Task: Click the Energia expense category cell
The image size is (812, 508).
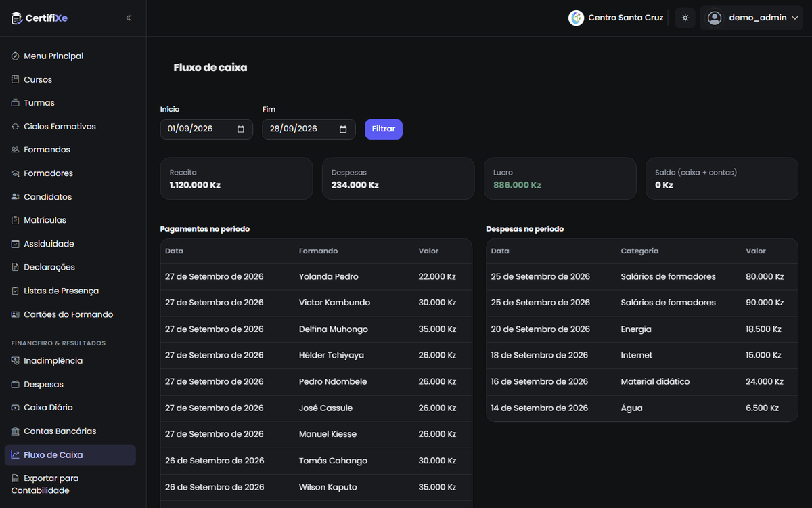Action: pyautogui.click(x=636, y=329)
